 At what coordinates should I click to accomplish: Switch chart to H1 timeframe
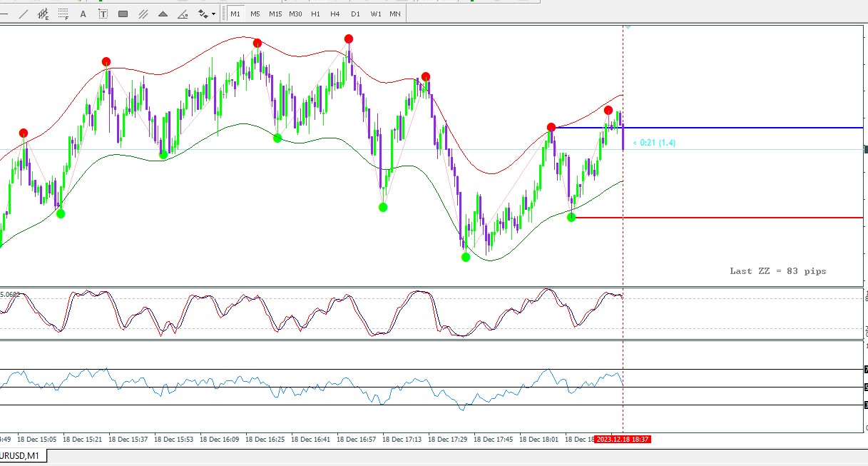pyautogui.click(x=315, y=14)
